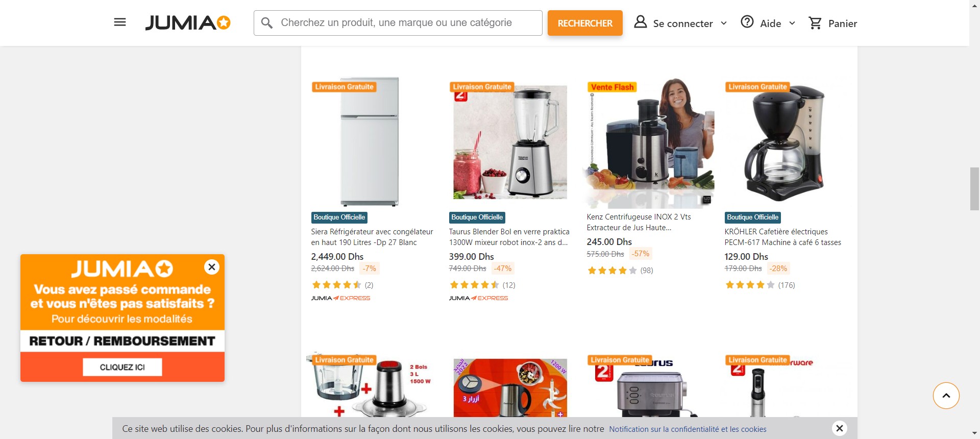Click the shopping cart Panier icon
The height and width of the screenshot is (439, 980).
tap(815, 23)
